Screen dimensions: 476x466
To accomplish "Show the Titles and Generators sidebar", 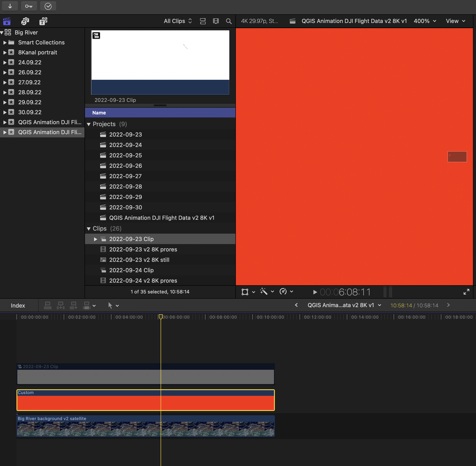I will (43, 21).
